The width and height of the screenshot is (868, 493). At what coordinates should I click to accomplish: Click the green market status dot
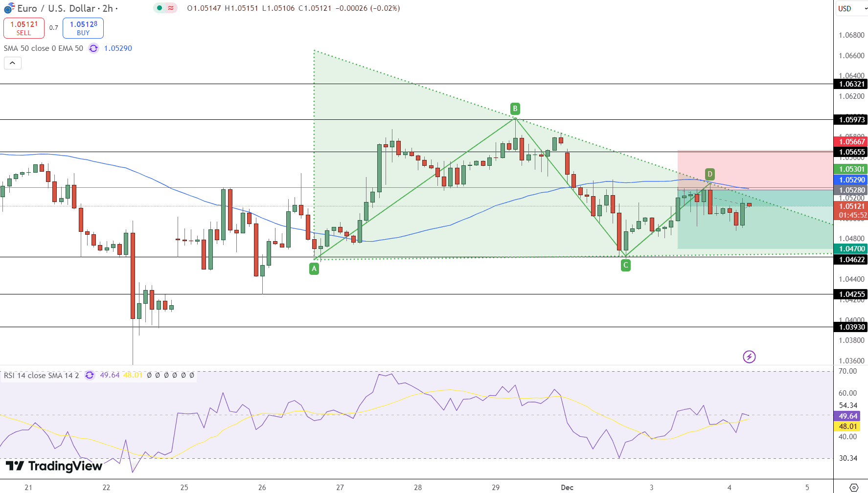[160, 8]
